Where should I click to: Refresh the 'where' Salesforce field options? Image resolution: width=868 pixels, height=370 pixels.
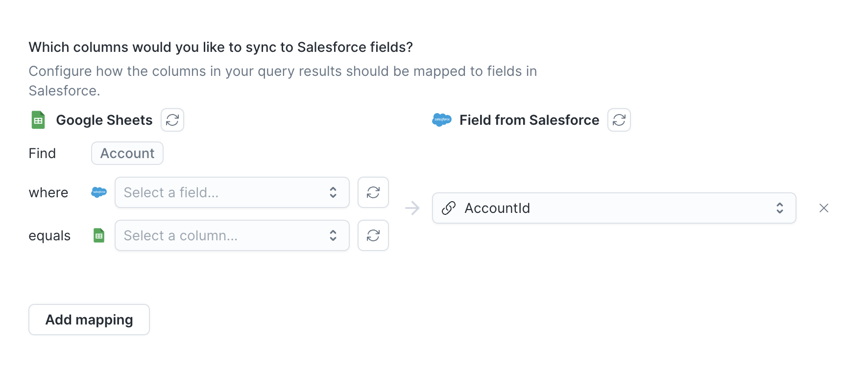click(373, 192)
